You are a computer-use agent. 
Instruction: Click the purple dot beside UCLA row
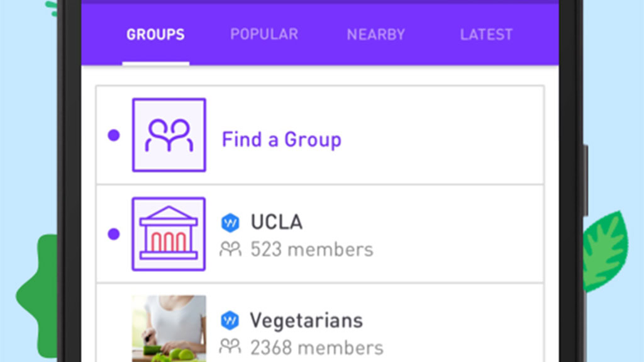(114, 234)
